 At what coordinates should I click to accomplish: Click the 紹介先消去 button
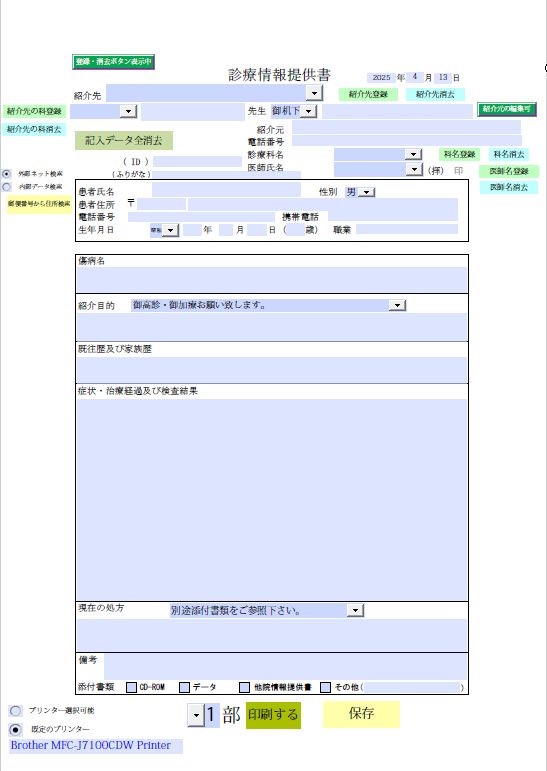435,94
